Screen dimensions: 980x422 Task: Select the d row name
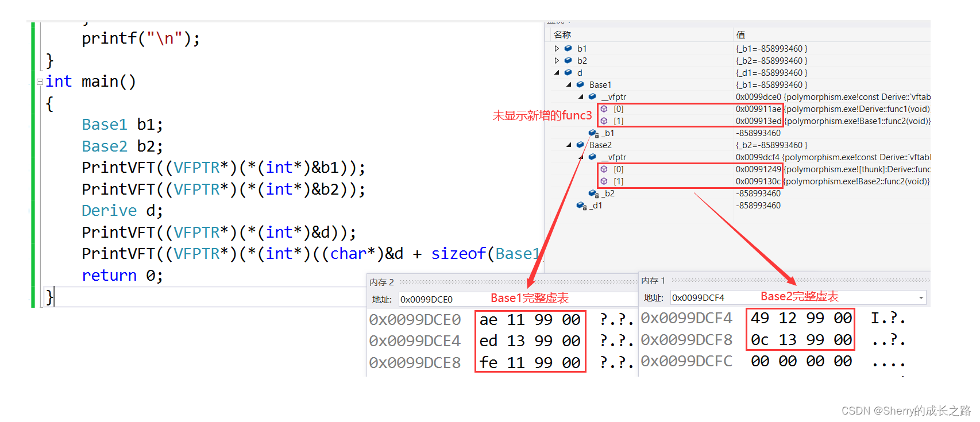click(580, 72)
